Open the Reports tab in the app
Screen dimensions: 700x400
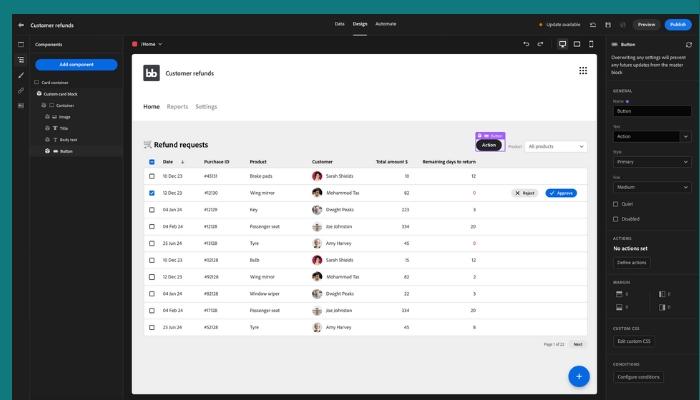click(177, 107)
